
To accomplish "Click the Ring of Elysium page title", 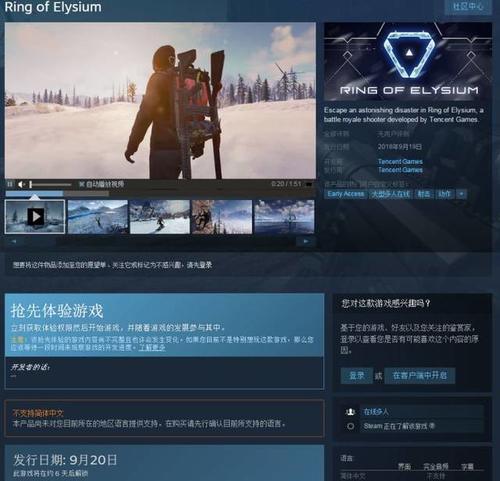I will 53,7.
